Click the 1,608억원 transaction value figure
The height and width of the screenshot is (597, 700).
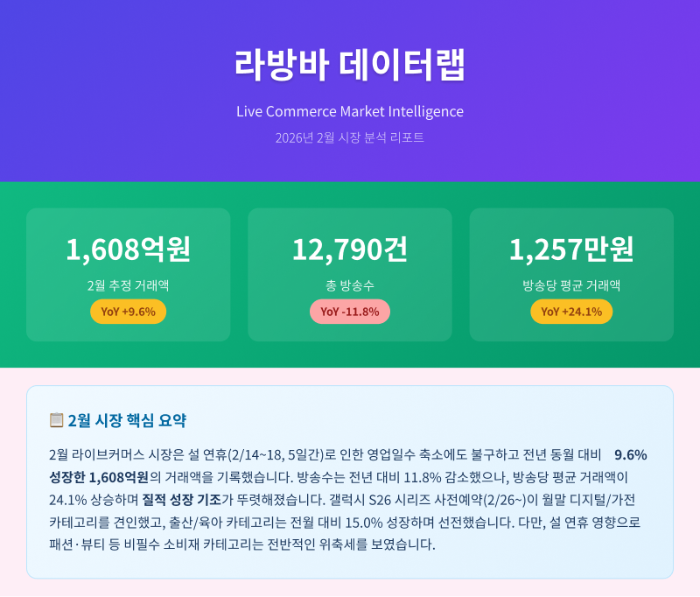tap(129, 249)
